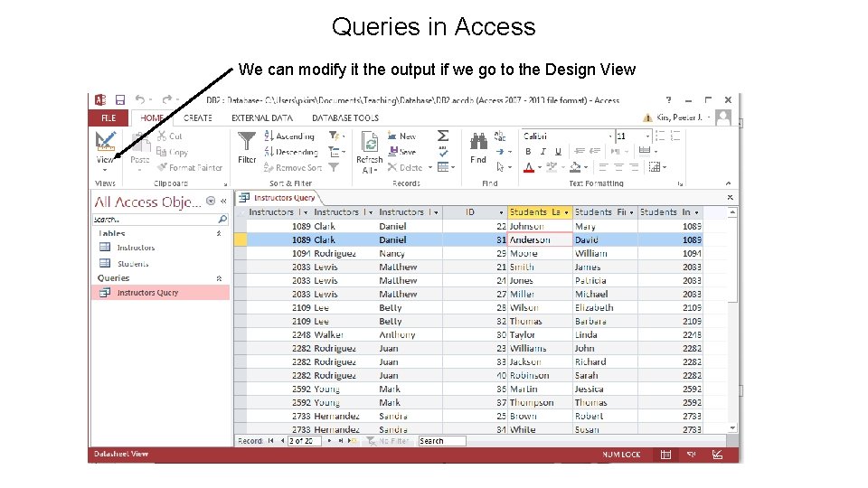This screenshot has width=868, height=488.
Task: Click the cell containing Anderson
Action: tap(540, 239)
